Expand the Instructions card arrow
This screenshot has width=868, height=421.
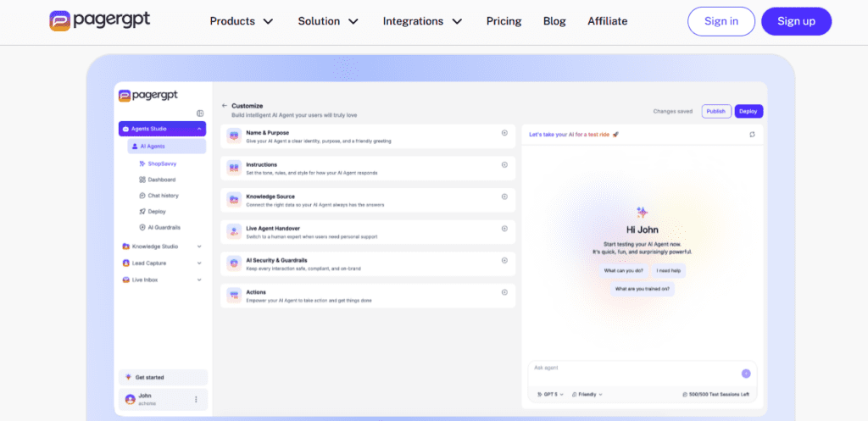(504, 165)
